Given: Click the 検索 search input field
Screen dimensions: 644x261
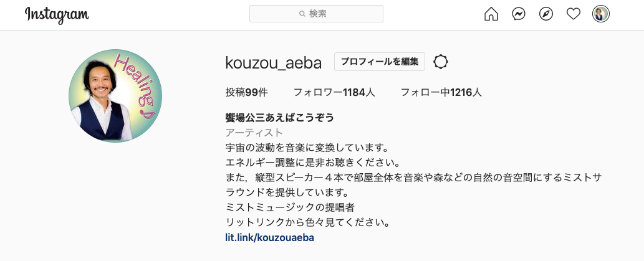Looking at the screenshot, I should pyautogui.click(x=324, y=14).
